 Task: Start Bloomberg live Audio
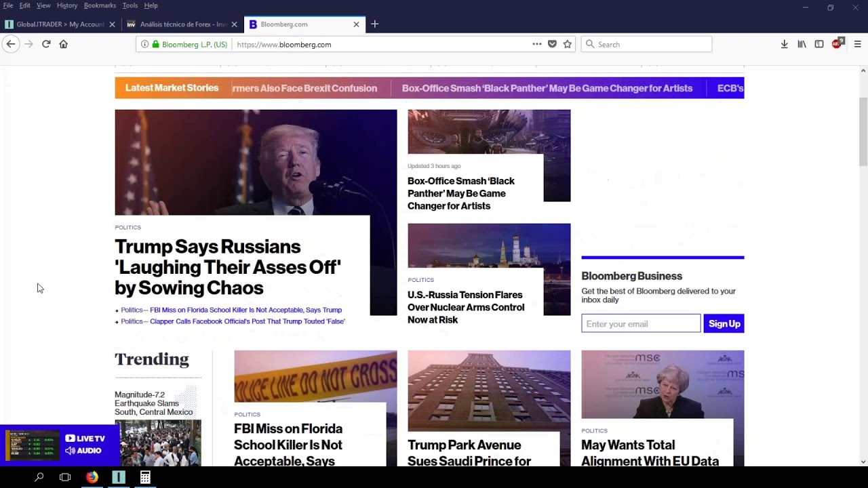[83, 451]
